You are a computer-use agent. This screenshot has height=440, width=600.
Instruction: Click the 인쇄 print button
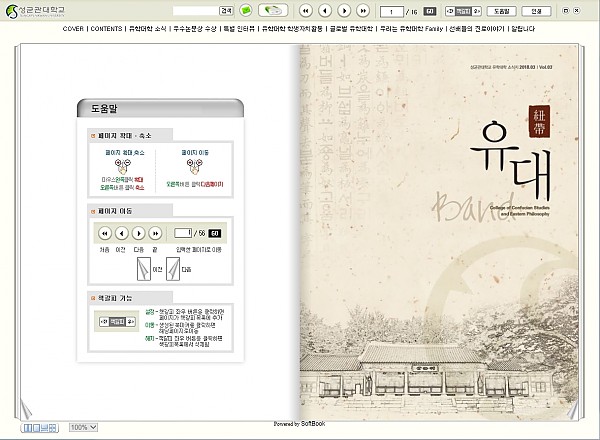[x=536, y=11]
